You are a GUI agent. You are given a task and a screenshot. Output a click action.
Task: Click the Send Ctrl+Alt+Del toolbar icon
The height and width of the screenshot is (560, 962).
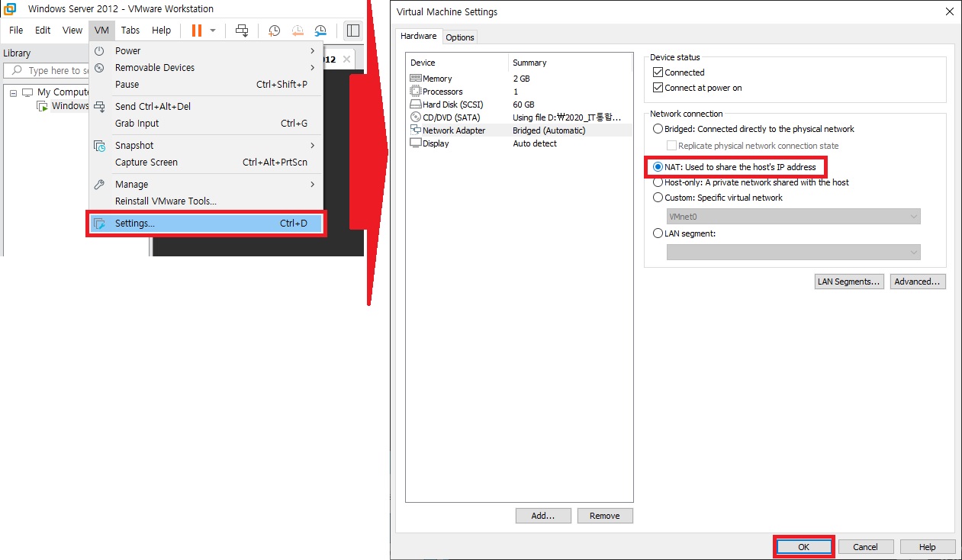tap(242, 31)
